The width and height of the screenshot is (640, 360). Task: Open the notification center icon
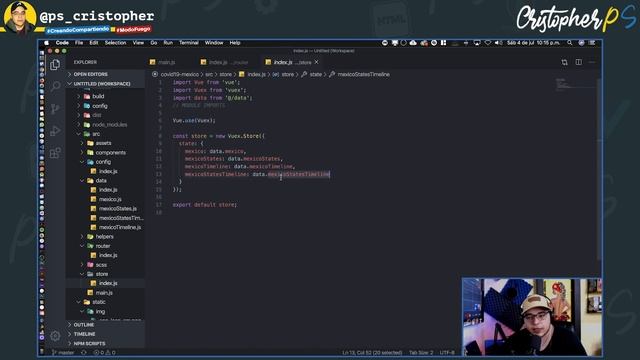point(592,42)
